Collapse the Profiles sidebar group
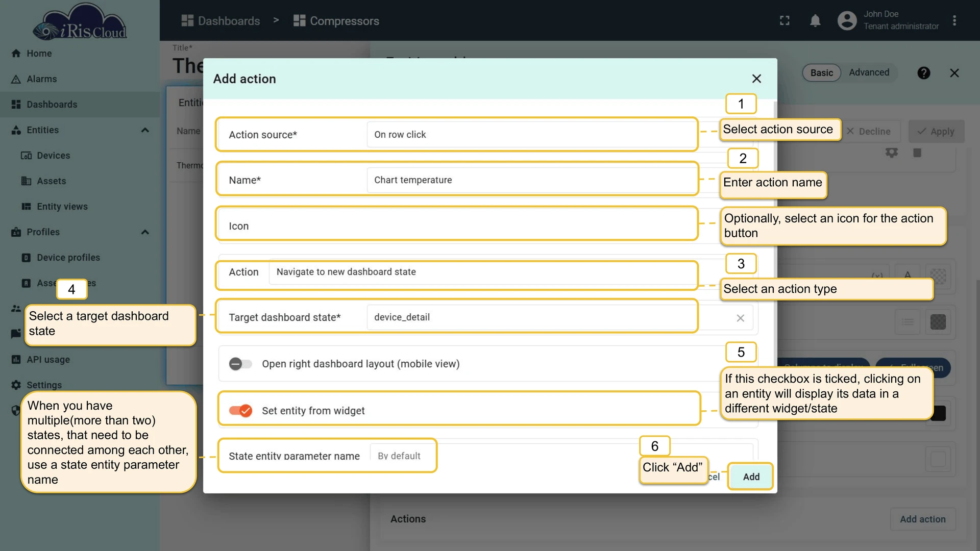 pyautogui.click(x=145, y=232)
